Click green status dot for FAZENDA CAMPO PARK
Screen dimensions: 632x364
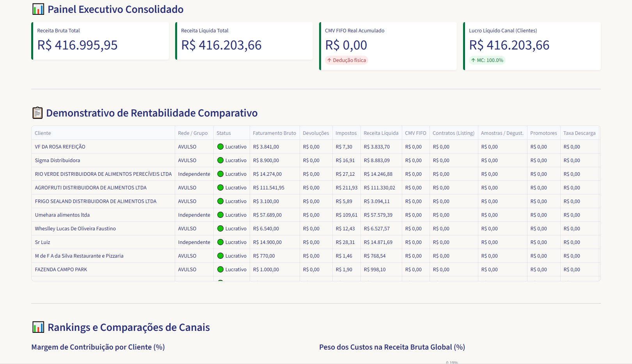[x=220, y=269]
